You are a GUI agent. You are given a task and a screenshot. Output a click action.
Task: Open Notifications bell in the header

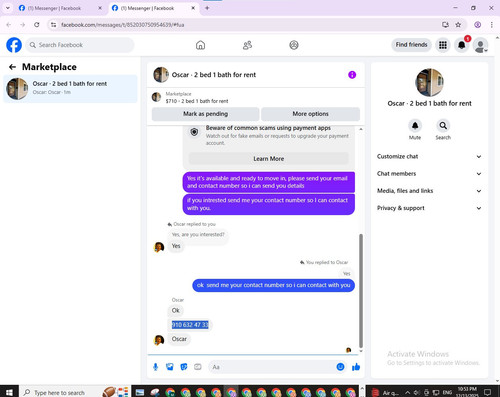[x=462, y=45]
